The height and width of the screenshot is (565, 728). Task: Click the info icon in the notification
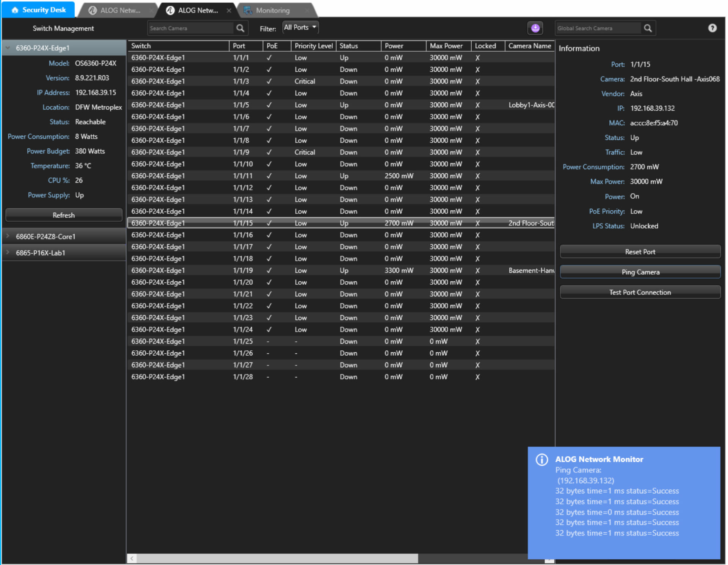point(542,460)
